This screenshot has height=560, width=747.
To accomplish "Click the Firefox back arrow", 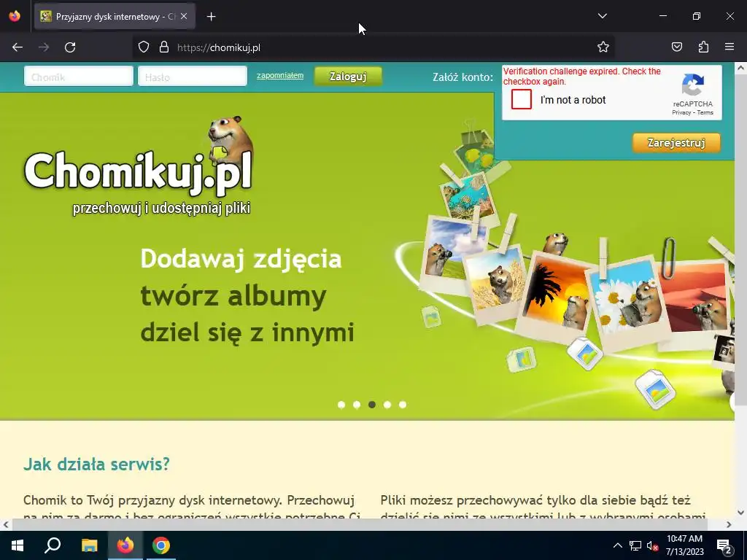I will [x=18, y=47].
